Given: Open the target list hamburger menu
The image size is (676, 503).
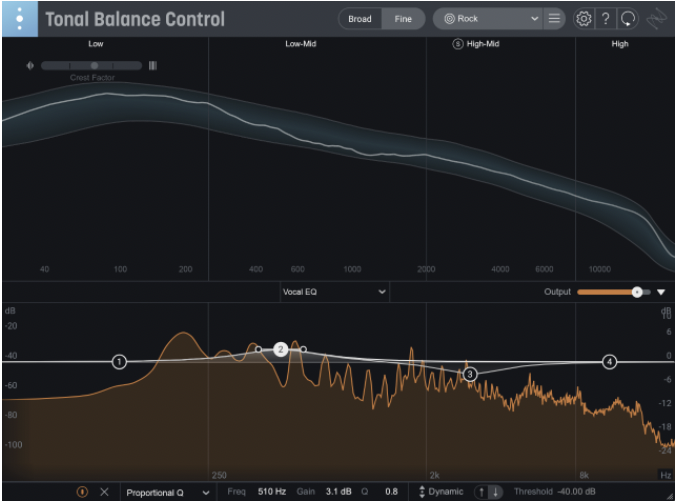Looking at the screenshot, I should (x=554, y=19).
